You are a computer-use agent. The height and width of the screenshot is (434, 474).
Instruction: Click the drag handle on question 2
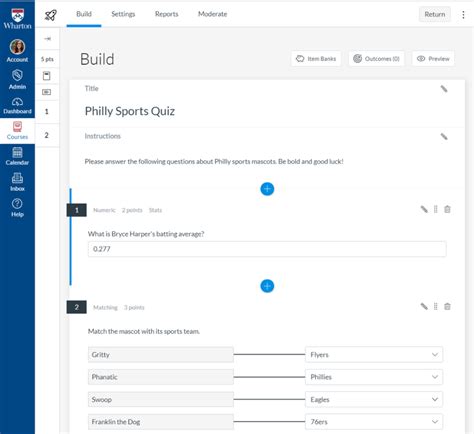coord(435,307)
